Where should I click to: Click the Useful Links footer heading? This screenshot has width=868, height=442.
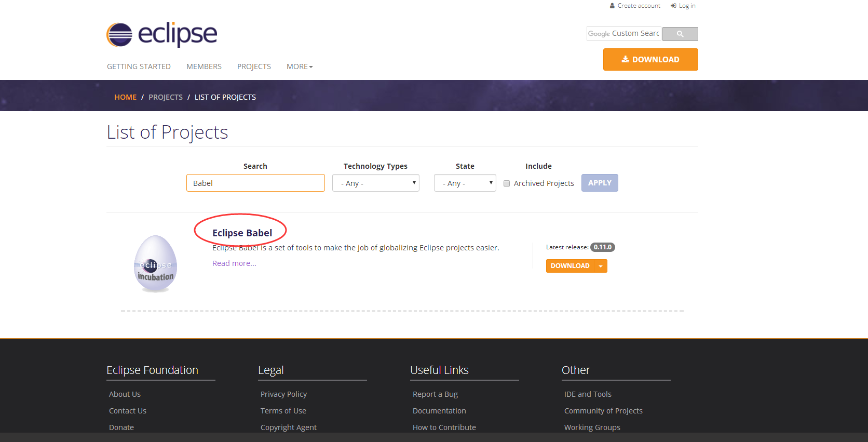coord(439,370)
